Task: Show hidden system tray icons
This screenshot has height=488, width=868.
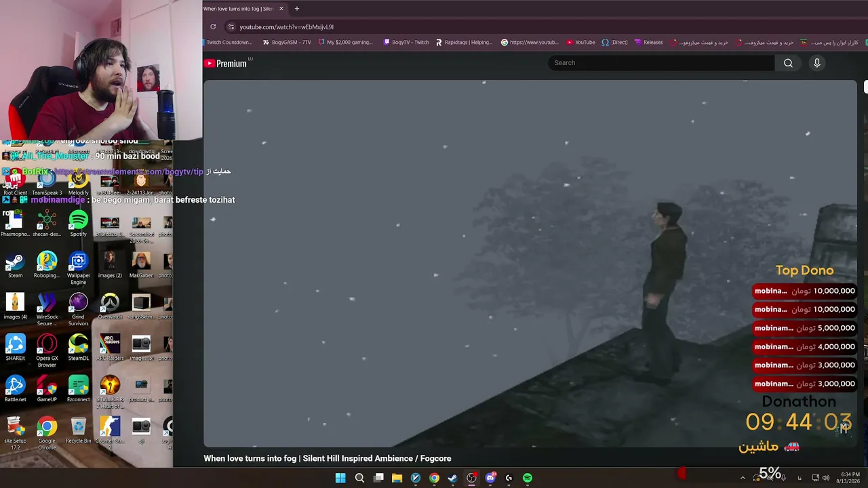Action: pyautogui.click(x=743, y=479)
